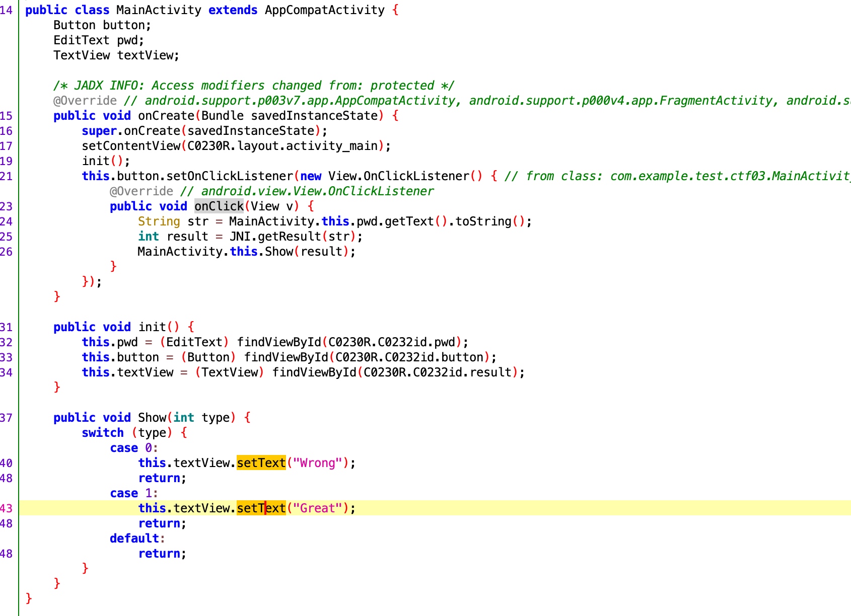This screenshot has width=851, height=616.
Task: Click the getText call on pwd
Action: 409,221
